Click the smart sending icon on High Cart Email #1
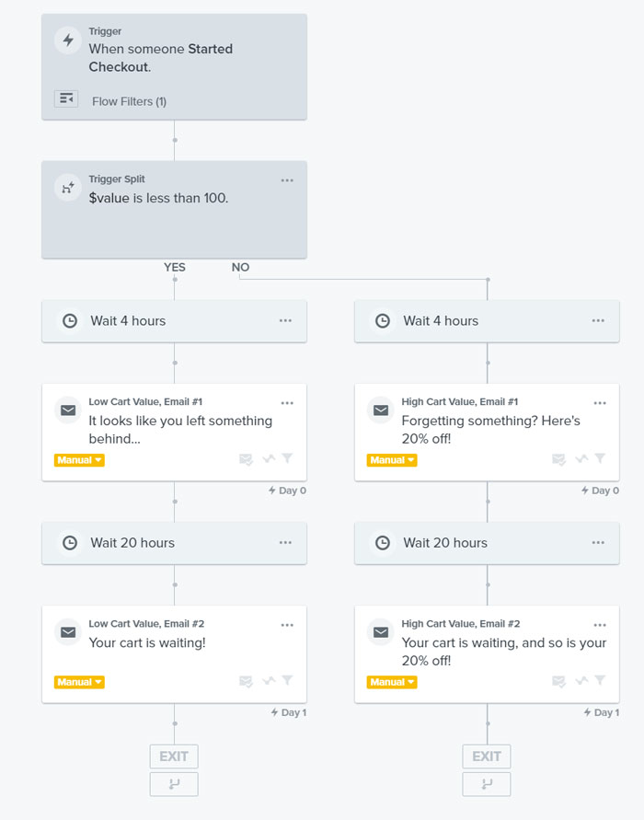Screen dimensions: 644x820 pos(558,459)
